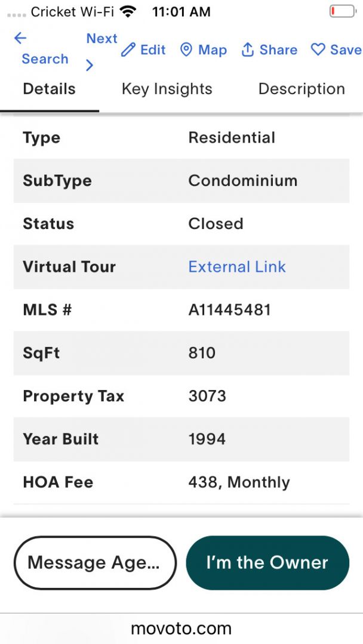
Task: Tap the Map location pin icon
Action: click(x=186, y=50)
